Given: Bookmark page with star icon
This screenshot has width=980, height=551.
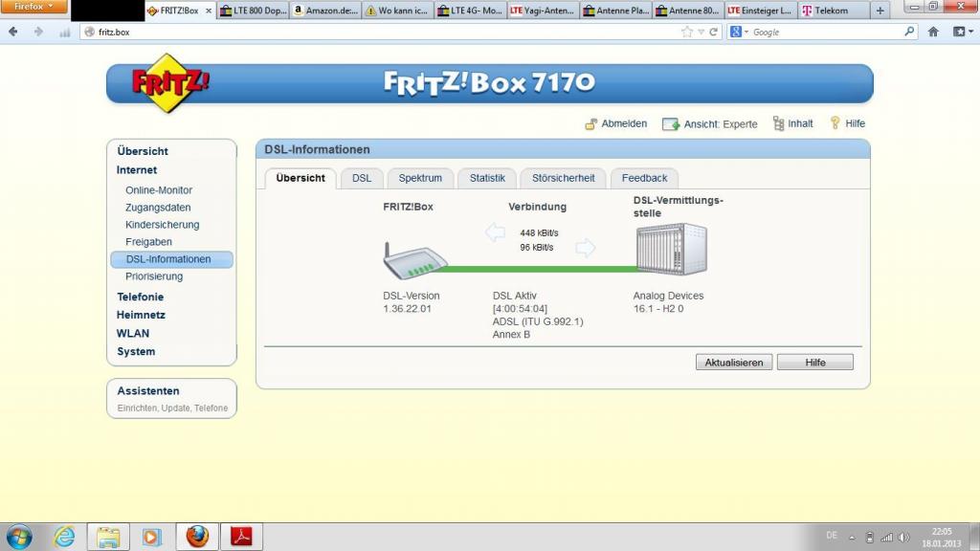Looking at the screenshot, I should click(x=687, y=32).
